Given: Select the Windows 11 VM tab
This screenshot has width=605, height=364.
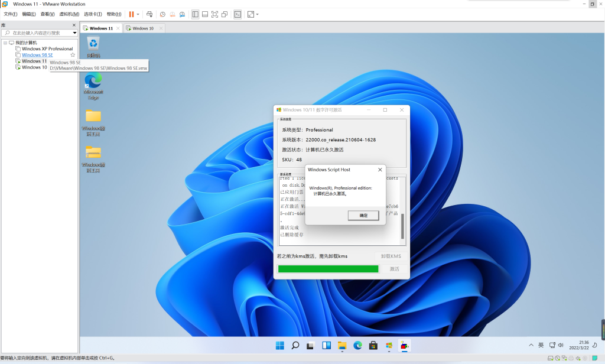Looking at the screenshot, I should pyautogui.click(x=101, y=28).
